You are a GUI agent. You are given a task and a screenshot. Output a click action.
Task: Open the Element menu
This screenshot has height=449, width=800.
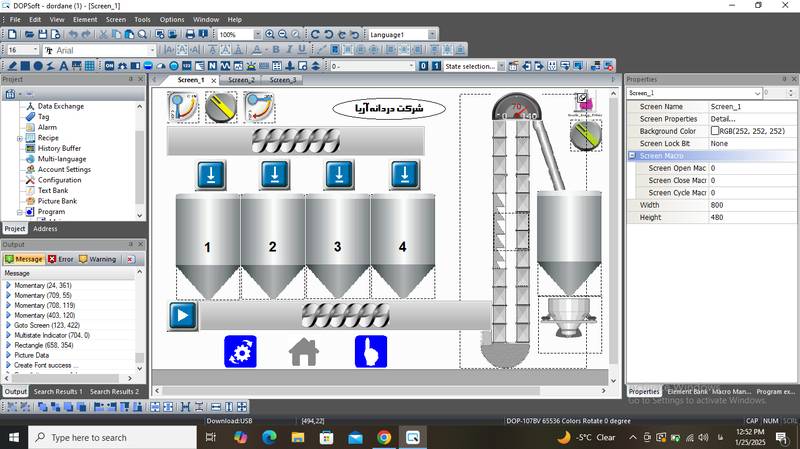(85, 19)
